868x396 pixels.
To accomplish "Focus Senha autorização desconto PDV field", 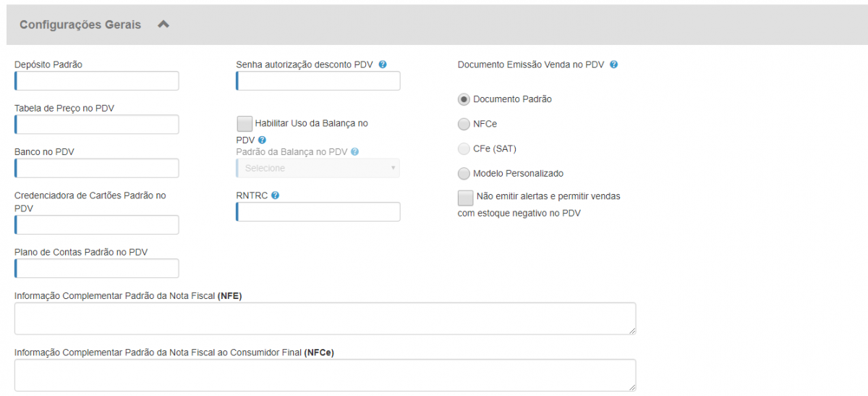I will [318, 81].
